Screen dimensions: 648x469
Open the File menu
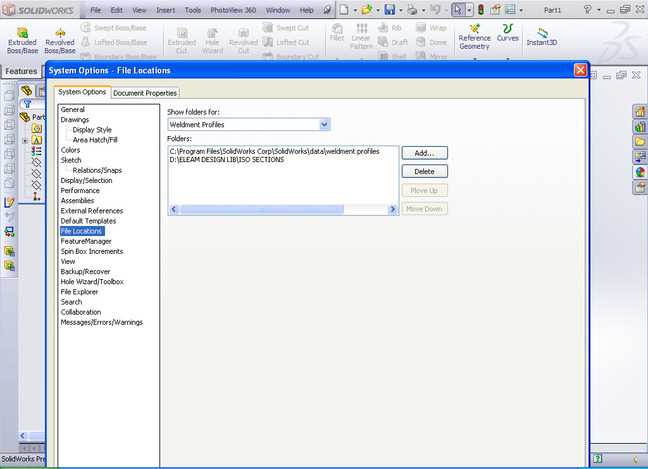coord(95,10)
